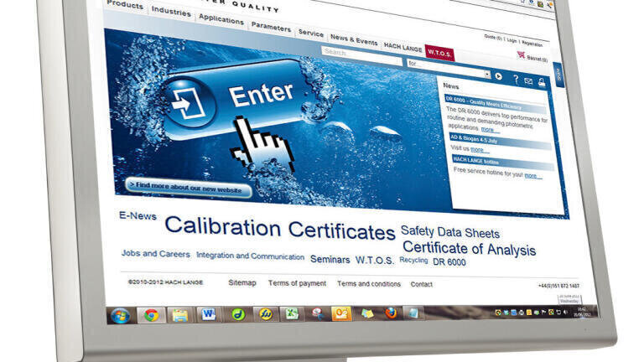Image resolution: width=644 pixels, height=362 pixels.
Task: Open the Products menu
Action: 125,5
